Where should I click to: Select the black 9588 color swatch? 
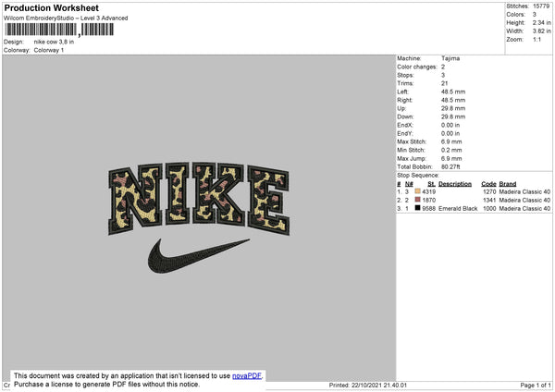418,208
